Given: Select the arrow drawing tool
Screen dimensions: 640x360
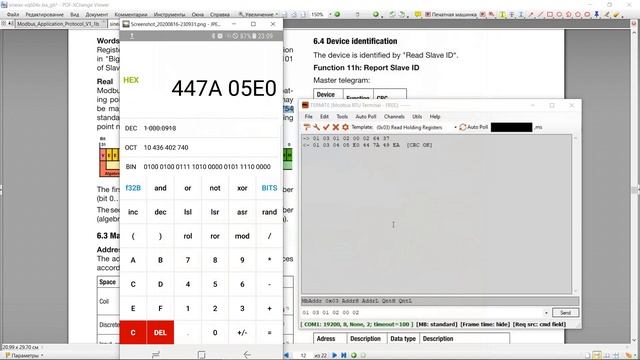Looking at the screenshot, I should click(x=531, y=14).
